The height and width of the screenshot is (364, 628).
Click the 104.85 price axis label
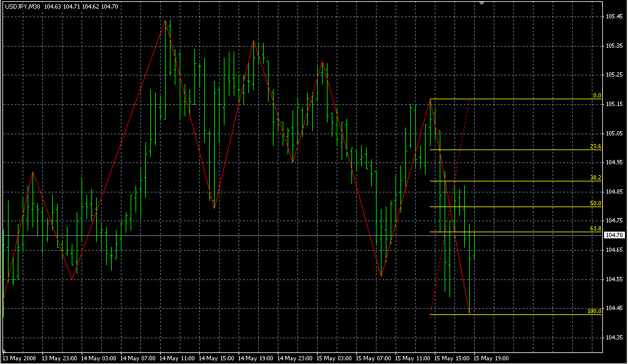coord(614,192)
